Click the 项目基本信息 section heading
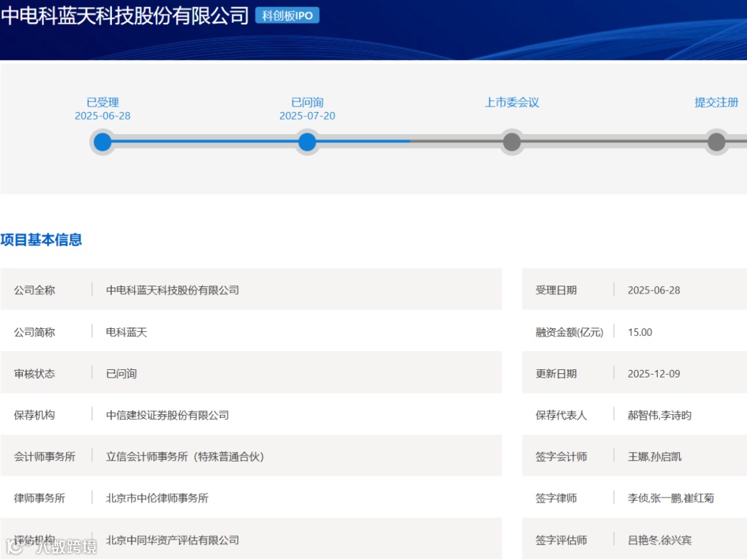 41,239
